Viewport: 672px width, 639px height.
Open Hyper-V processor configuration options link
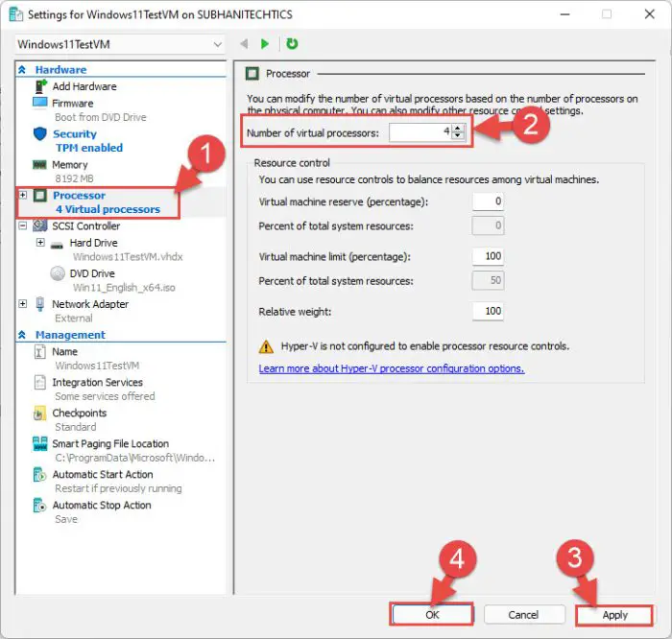392,368
